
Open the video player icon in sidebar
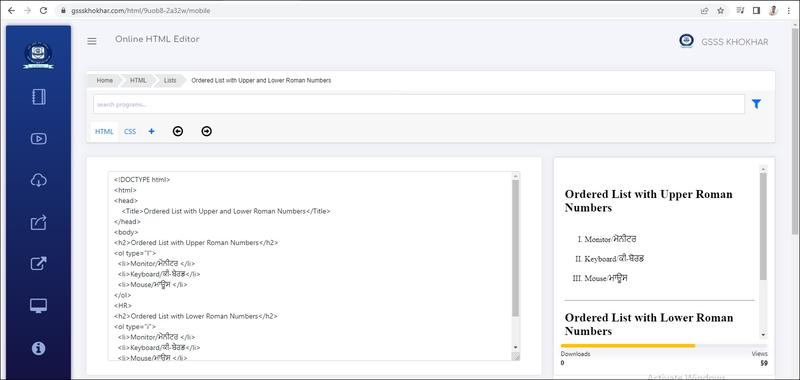click(x=39, y=138)
